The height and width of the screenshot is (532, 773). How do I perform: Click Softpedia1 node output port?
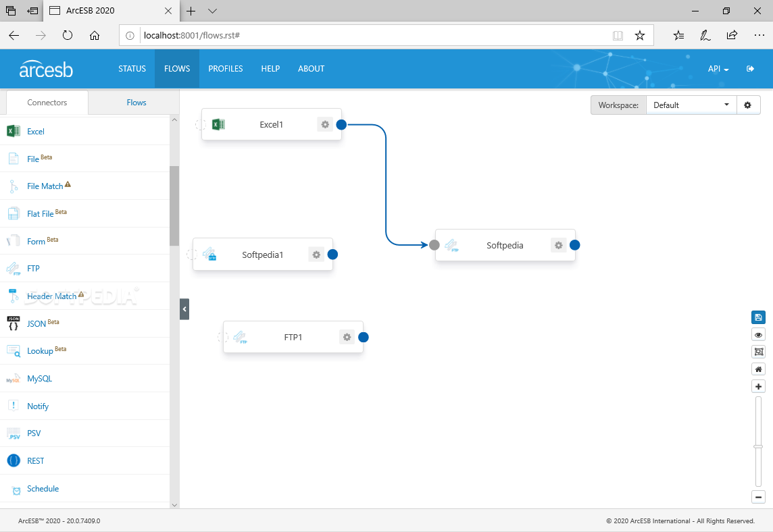pyautogui.click(x=332, y=254)
